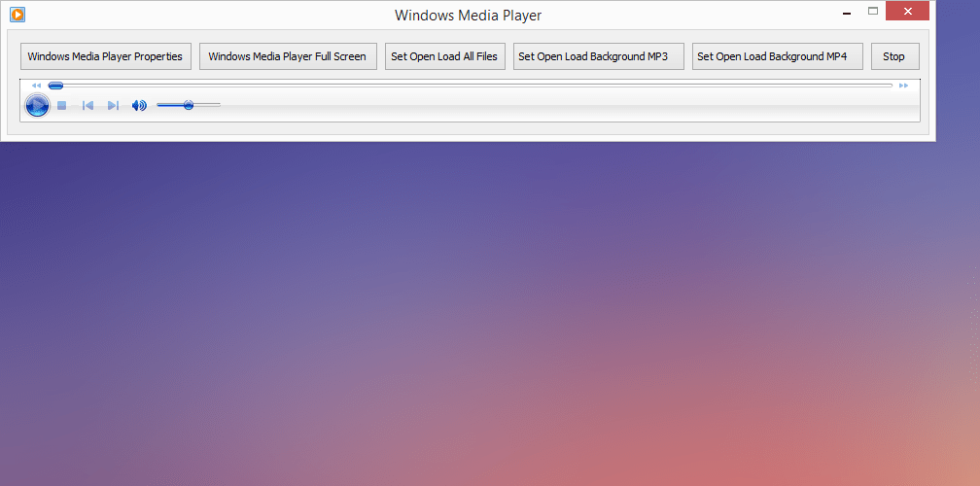Maximize the Windows Media Player window
980x486 pixels.
873,12
